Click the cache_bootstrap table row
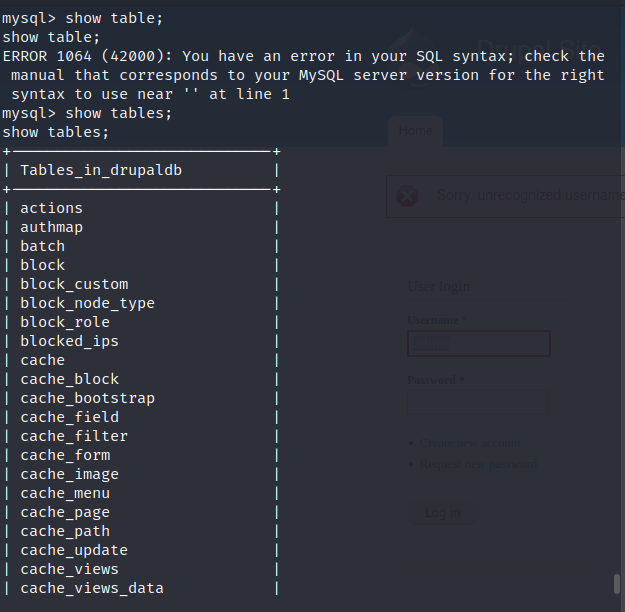The image size is (625, 612). click(87, 398)
